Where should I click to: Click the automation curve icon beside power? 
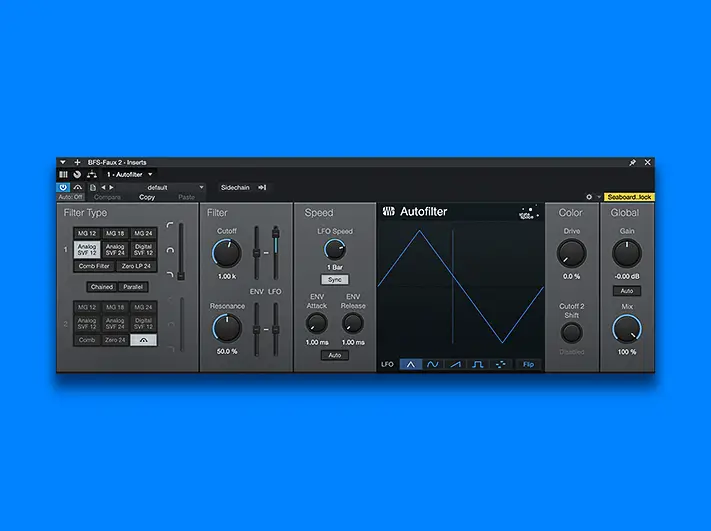78,187
